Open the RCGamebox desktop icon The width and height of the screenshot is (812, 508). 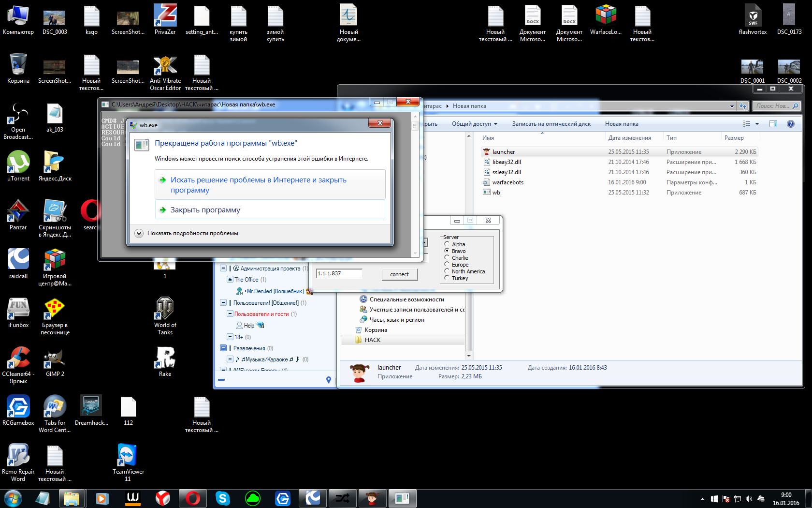click(18, 410)
